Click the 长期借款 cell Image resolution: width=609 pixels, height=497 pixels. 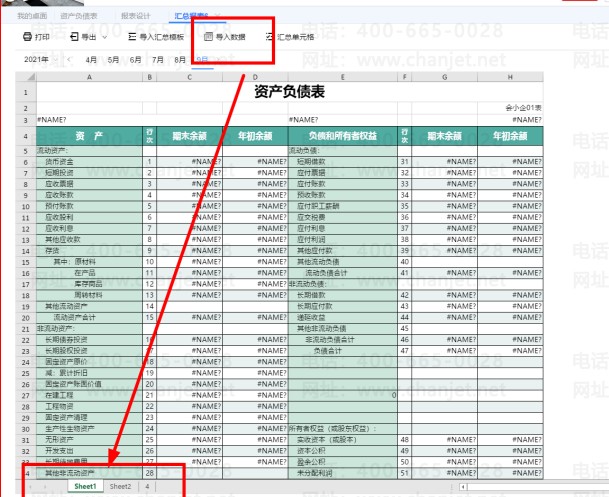click(343, 295)
